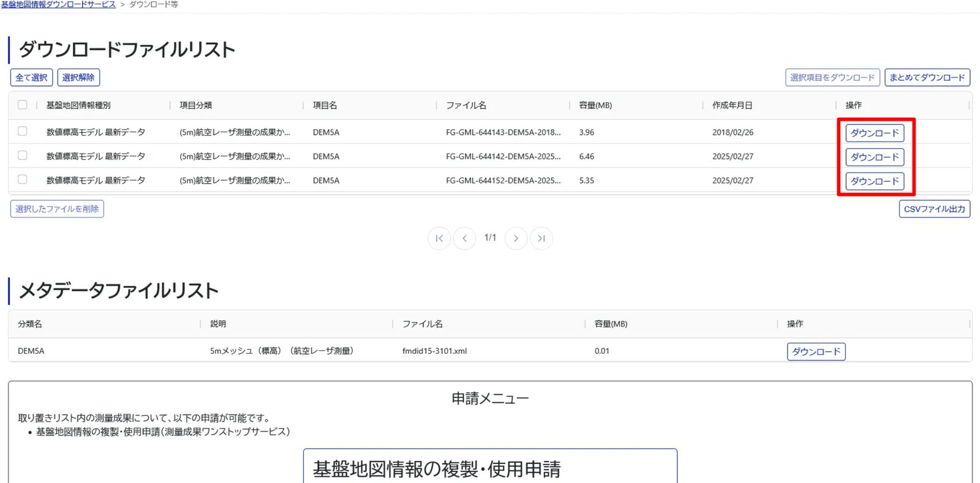Viewport: 980px width, 483px height.
Task: Click the 項目分類 column header
Action: pyautogui.click(x=196, y=105)
